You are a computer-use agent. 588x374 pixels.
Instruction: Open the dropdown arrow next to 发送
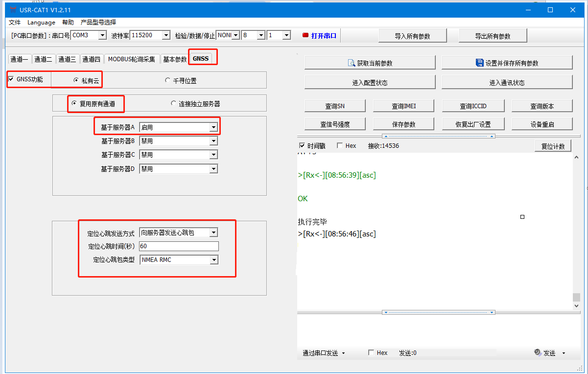(564, 353)
